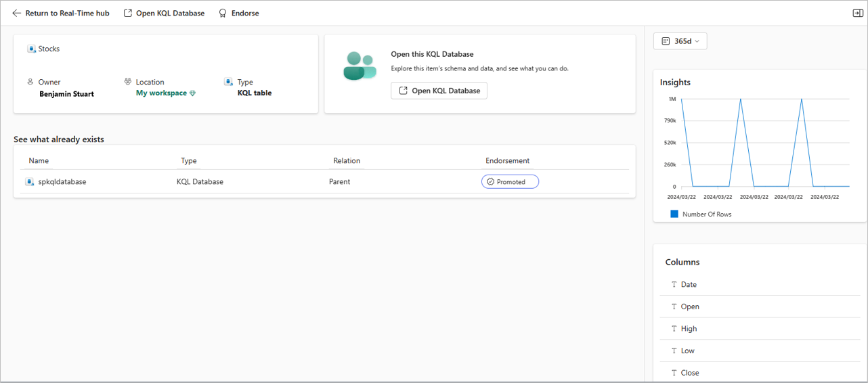
Task: Click the calendar icon in the 365d selector
Action: click(666, 41)
